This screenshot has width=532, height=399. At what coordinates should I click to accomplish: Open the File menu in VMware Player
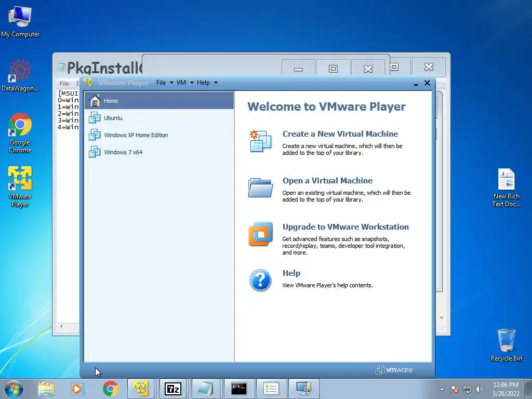[x=161, y=83]
